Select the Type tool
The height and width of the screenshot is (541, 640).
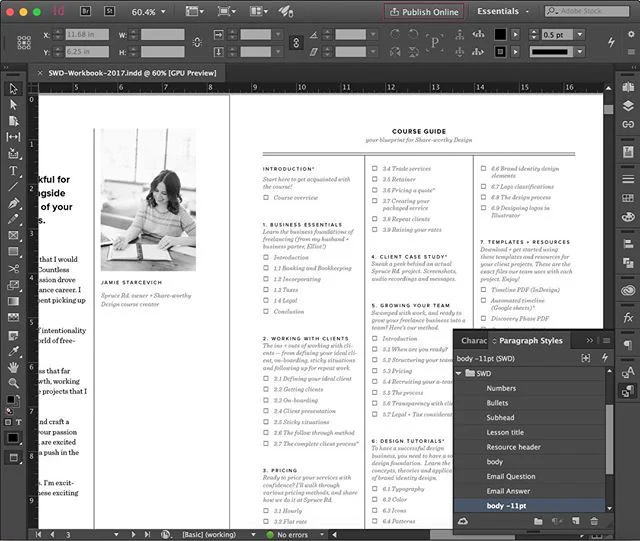[x=13, y=170]
